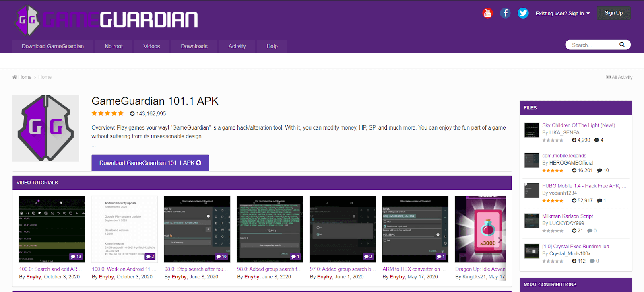
Task: Open the No-root menu item
Action: coord(114,46)
